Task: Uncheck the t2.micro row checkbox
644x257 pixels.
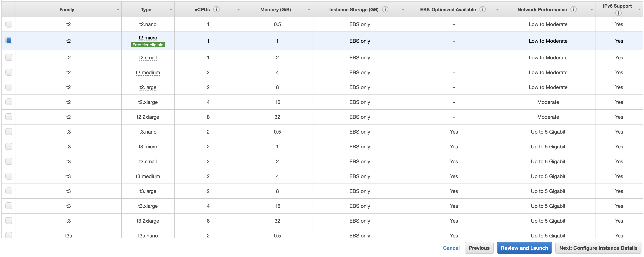Action: pyautogui.click(x=9, y=41)
